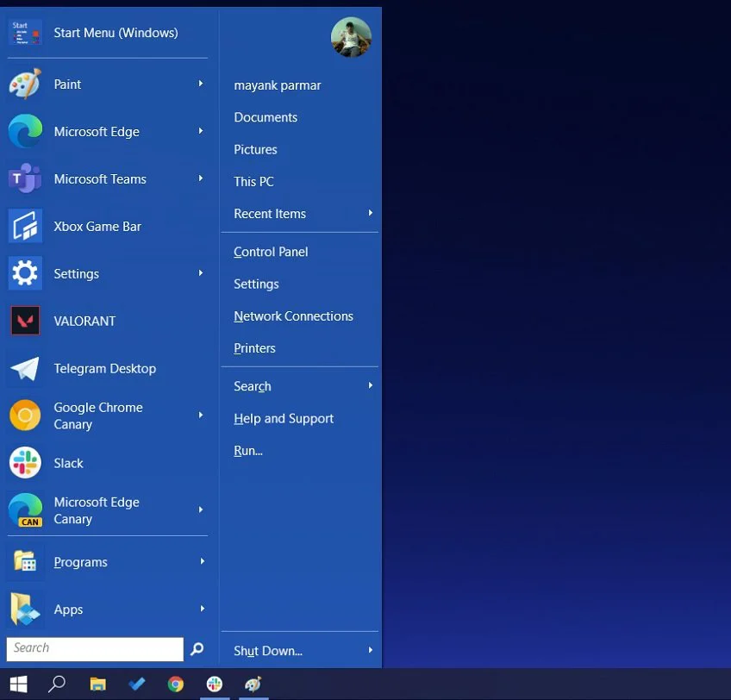Expand the Search submenu arrow
The image size is (731, 700).
371,385
